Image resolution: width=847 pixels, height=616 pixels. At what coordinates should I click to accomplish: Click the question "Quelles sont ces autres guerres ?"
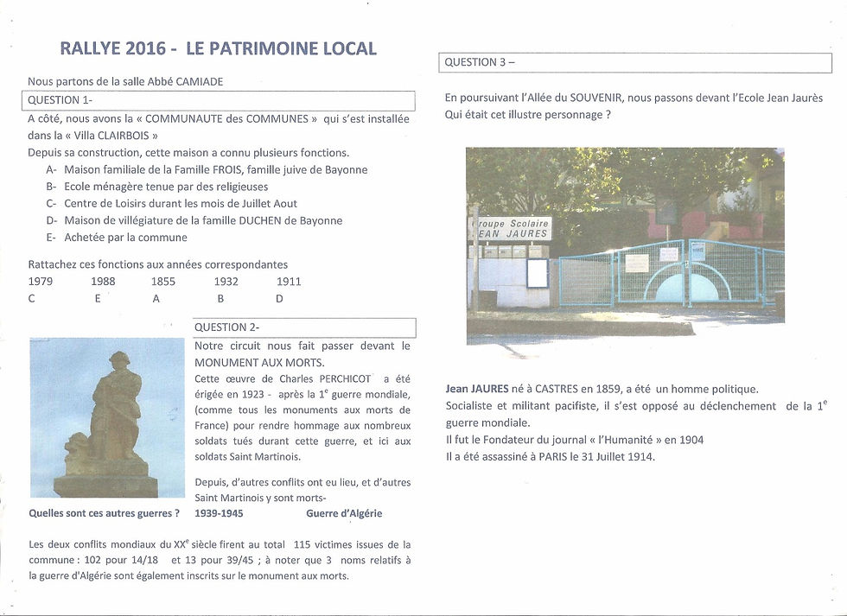(x=105, y=513)
